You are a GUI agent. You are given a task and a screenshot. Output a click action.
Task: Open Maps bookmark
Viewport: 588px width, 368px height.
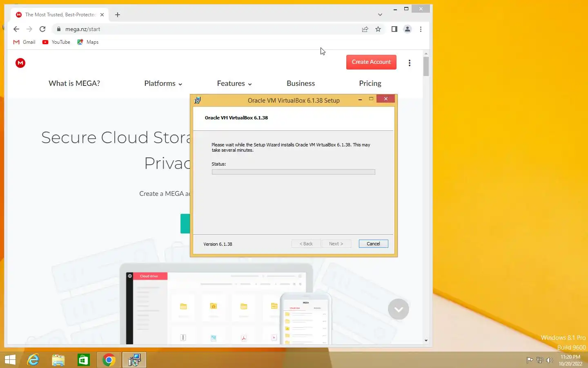click(88, 42)
